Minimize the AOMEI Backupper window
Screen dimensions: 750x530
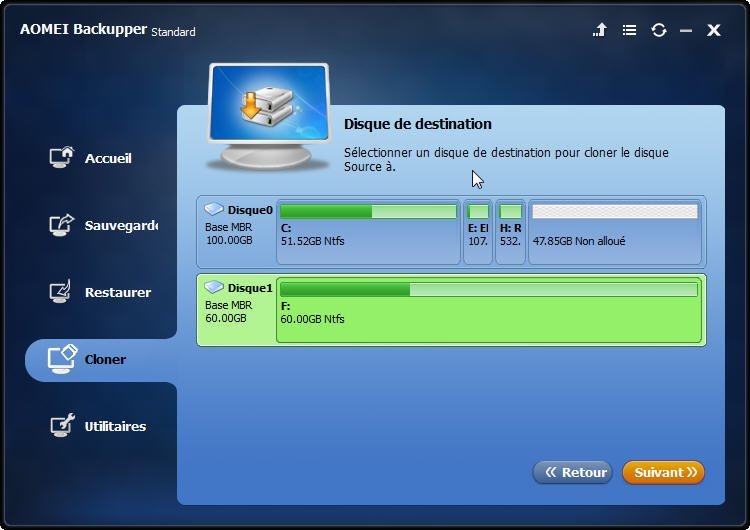coord(686,31)
